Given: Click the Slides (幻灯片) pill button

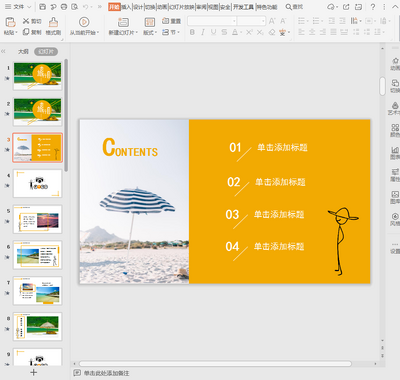Looking at the screenshot, I should click(46, 52).
